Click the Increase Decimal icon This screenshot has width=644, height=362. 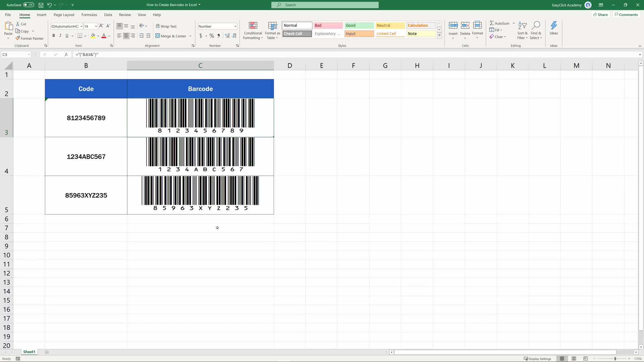227,36
